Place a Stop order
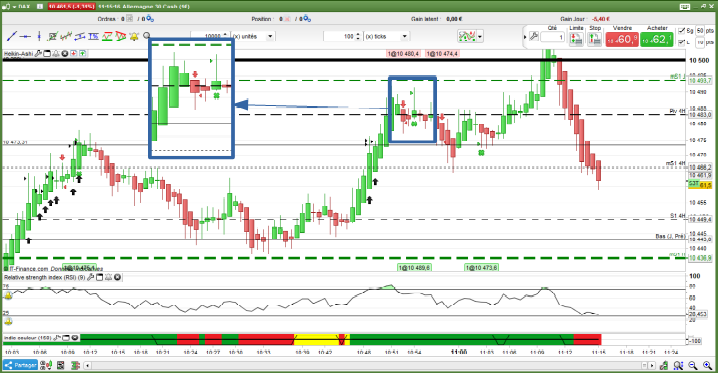This screenshot has height=373, width=718. click(x=594, y=39)
